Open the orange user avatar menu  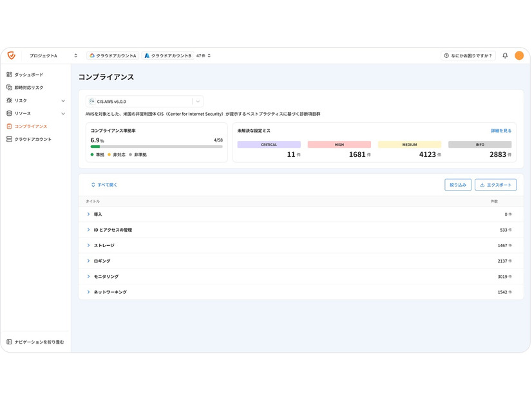pos(519,56)
